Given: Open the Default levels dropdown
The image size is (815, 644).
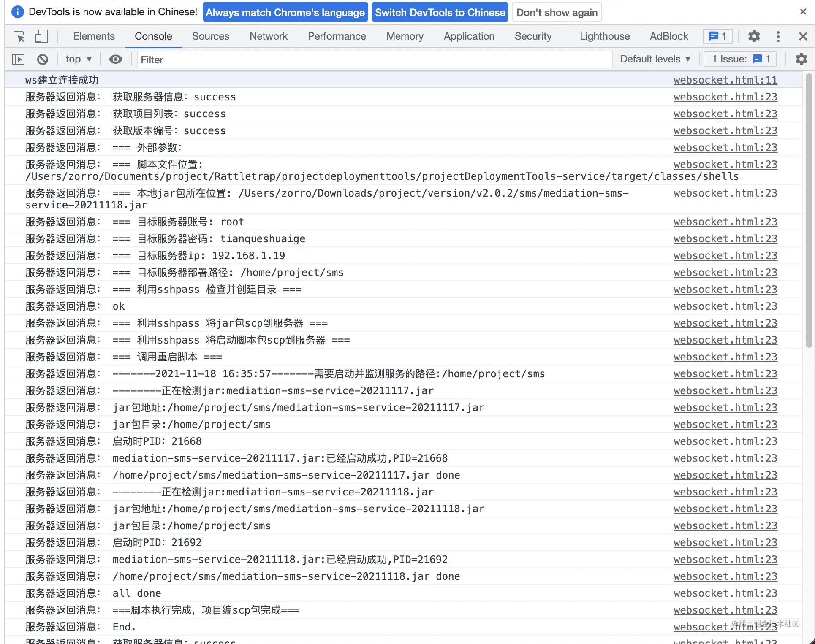Looking at the screenshot, I should (x=655, y=59).
